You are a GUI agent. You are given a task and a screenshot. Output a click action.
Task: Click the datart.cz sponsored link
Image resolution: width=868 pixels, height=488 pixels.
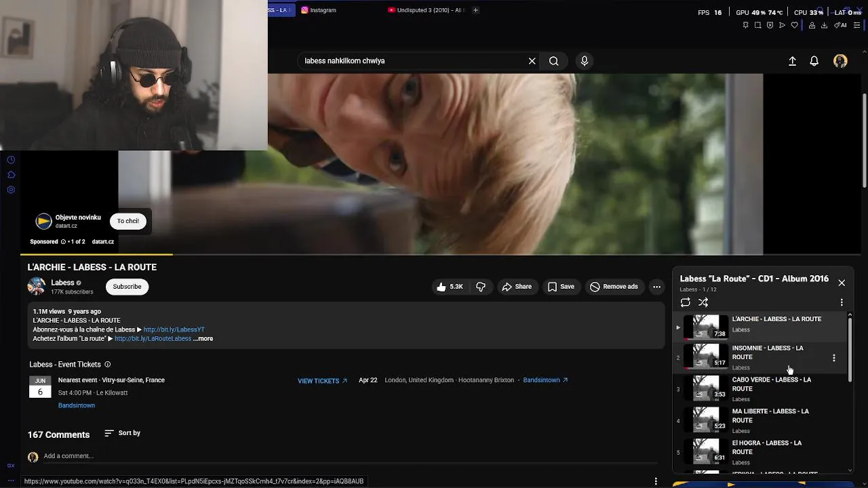tap(103, 241)
